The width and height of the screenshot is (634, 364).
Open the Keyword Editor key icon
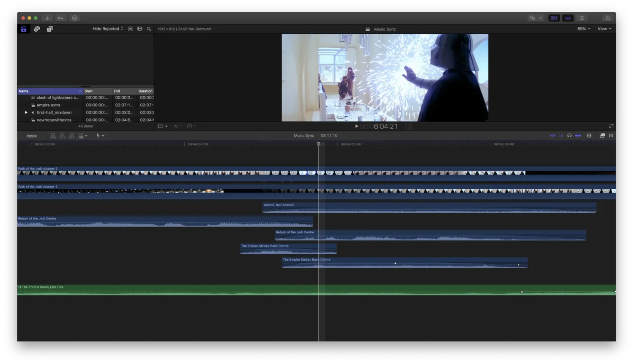[61, 18]
